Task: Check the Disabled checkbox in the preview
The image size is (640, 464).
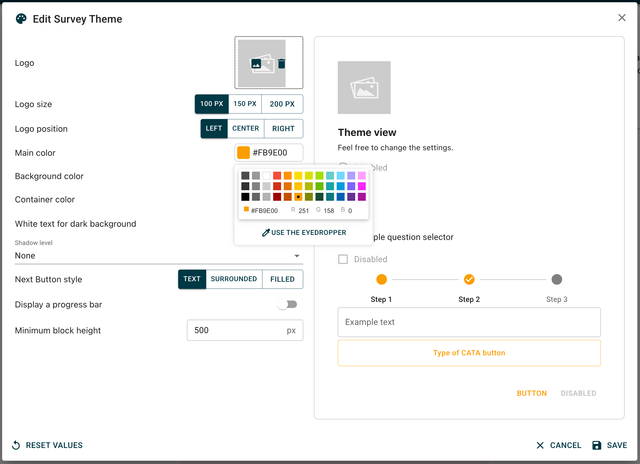Action: tap(343, 260)
